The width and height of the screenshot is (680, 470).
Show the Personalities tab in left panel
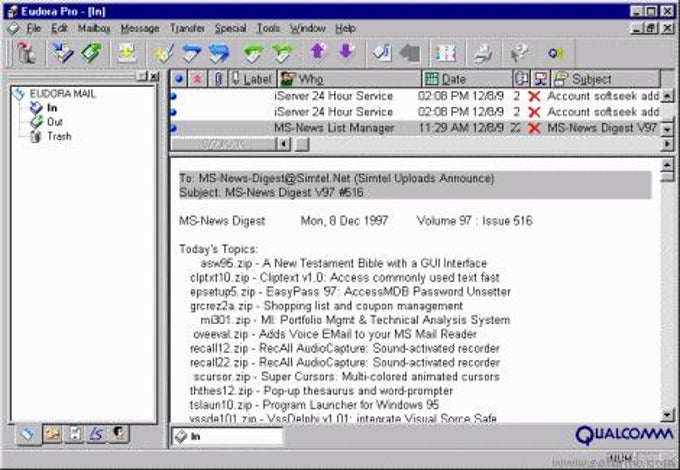coord(119,434)
